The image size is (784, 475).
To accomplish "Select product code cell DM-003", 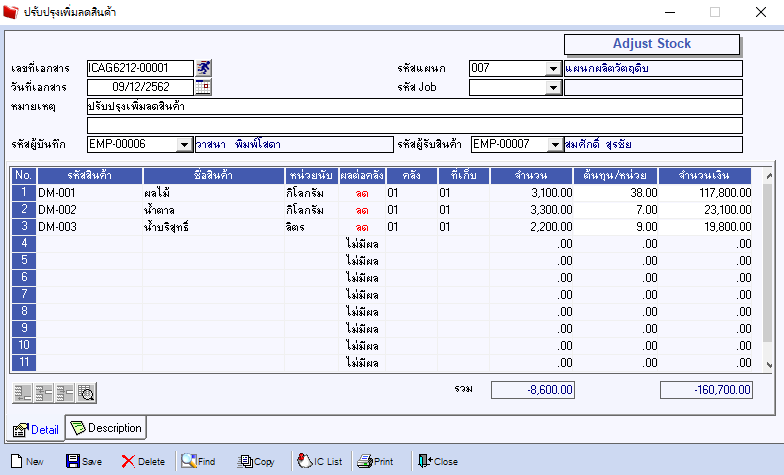I will (x=90, y=226).
